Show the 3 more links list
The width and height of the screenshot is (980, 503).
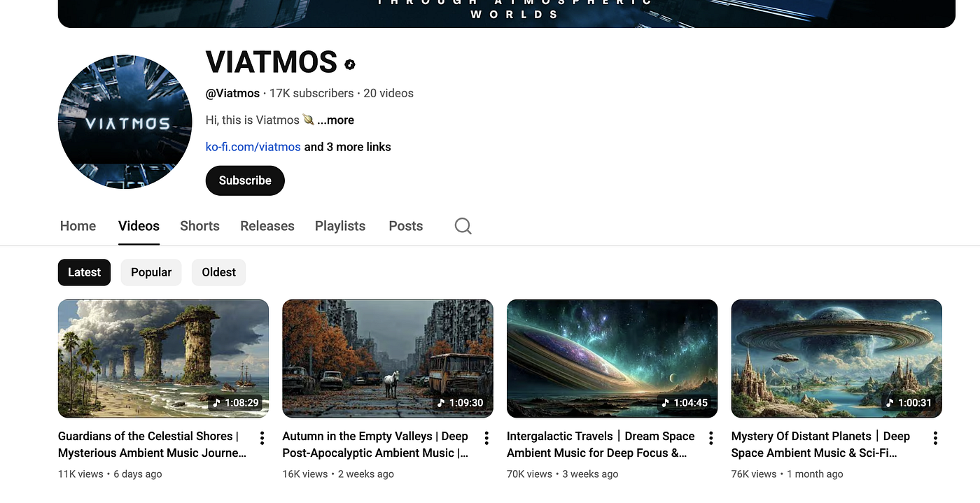coord(358,147)
